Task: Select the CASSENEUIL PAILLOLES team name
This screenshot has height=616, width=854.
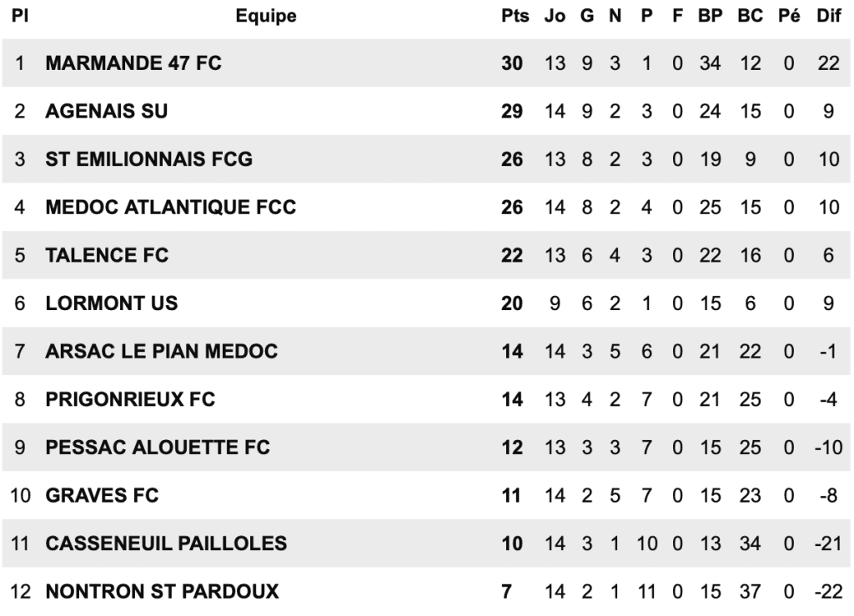Action: [166, 544]
